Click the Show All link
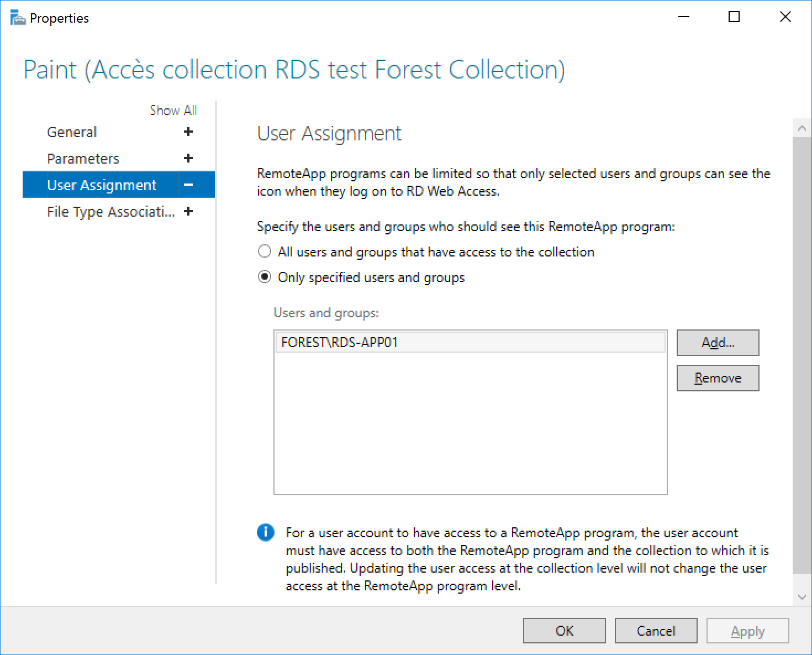Image resolution: width=812 pixels, height=655 pixels. pyautogui.click(x=173, y=110)
